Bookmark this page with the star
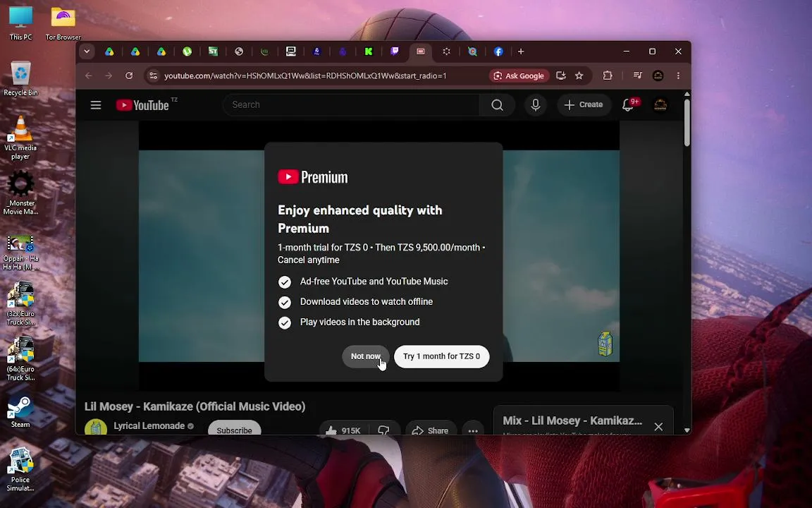The height and width of the screenshot is (508, 812). point(579,75)
